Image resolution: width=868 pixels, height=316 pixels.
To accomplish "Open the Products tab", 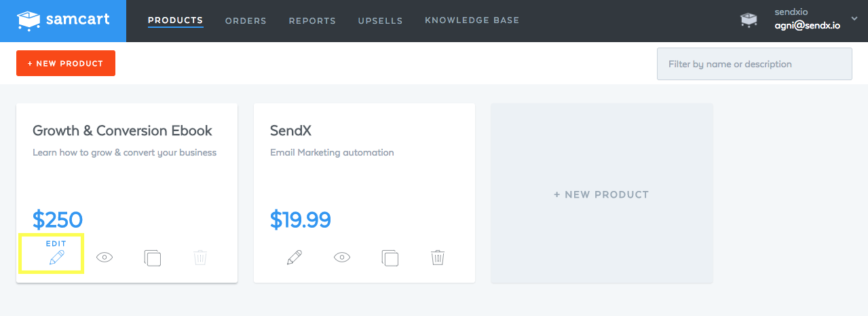I will [175, 20].
